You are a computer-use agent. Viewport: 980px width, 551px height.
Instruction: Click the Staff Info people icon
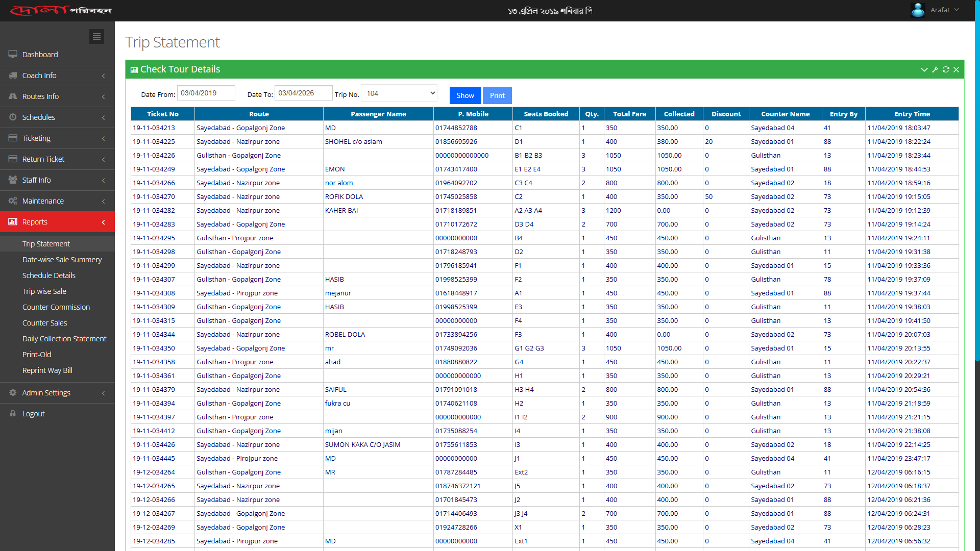click(13, 180)
